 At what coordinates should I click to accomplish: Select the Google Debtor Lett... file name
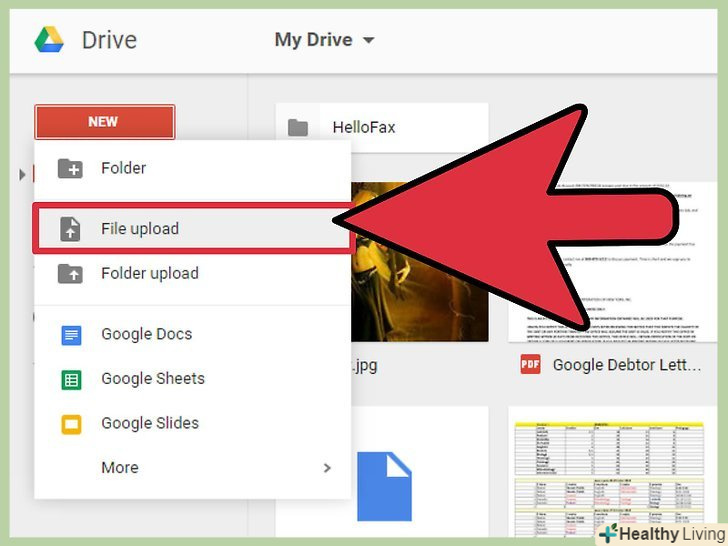point(627,365)
